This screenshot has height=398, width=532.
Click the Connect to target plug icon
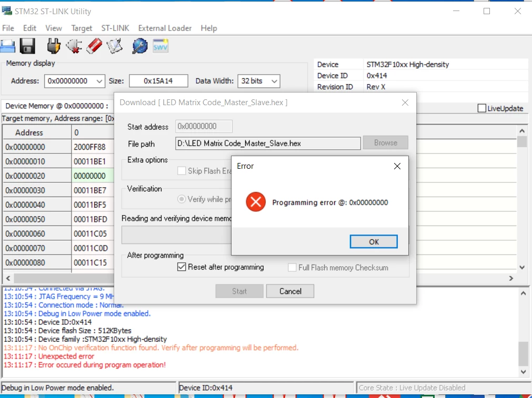click(54, 46)
